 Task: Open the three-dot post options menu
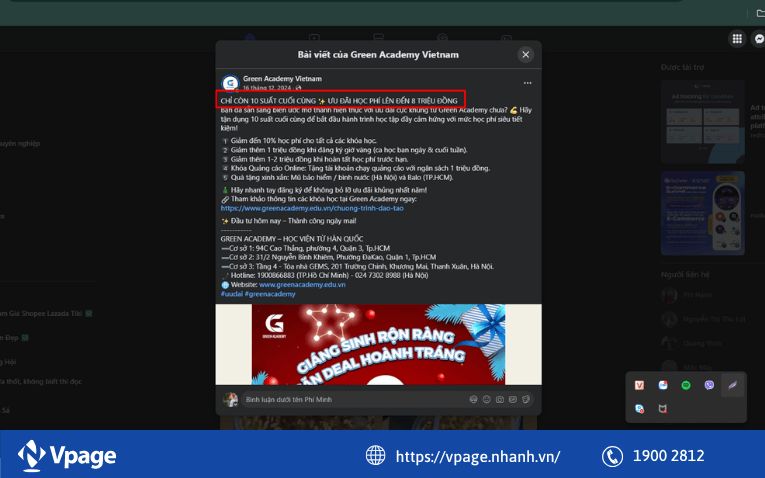coord(527,83)
